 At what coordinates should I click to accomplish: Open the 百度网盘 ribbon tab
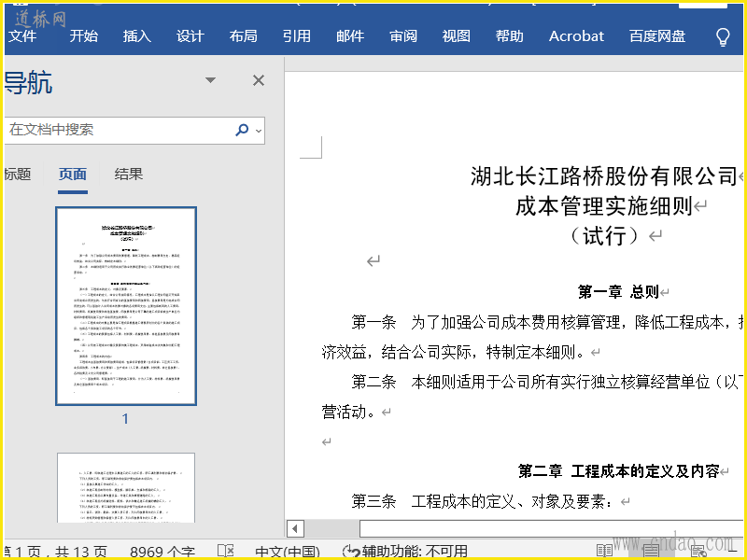[656, 36]
